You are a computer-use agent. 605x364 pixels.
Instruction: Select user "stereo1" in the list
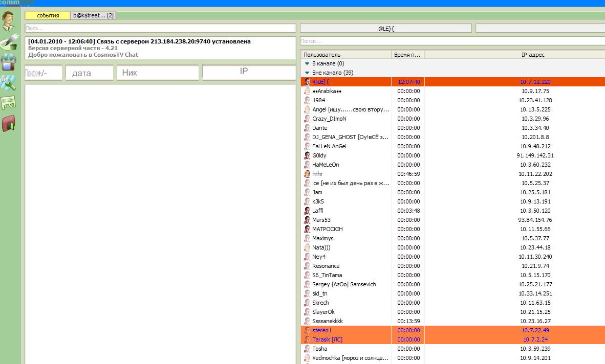(322, 330)
